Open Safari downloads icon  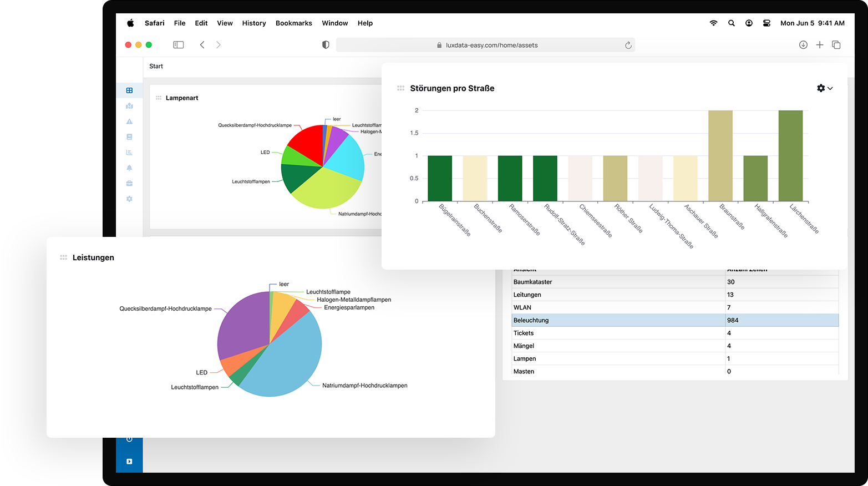click(803, 45)
